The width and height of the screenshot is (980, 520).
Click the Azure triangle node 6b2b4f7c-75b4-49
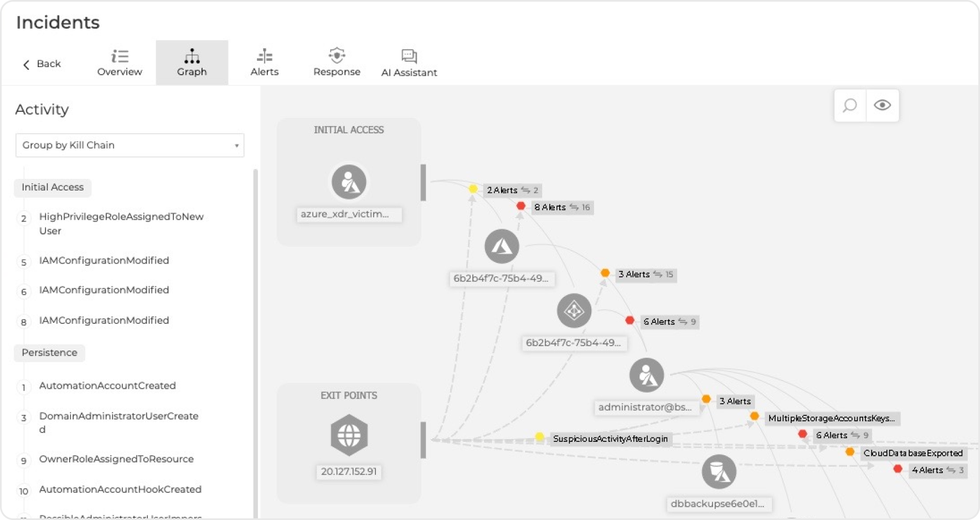pos(502,246)
